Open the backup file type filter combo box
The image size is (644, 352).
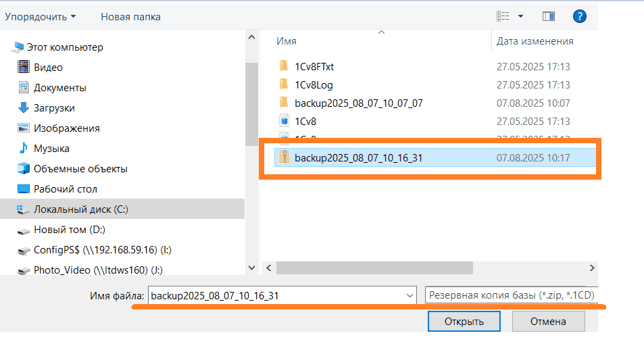tap(512, 295)
